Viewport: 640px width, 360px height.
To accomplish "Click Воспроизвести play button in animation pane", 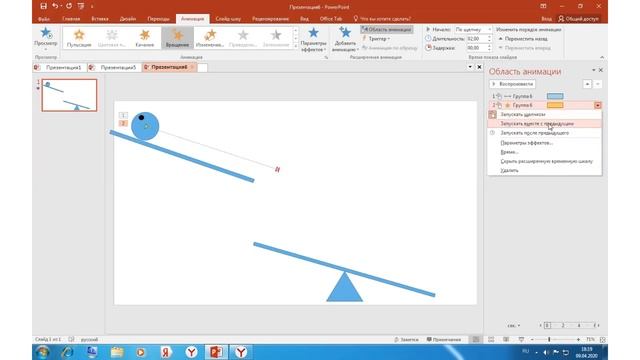I will [513, 84].
